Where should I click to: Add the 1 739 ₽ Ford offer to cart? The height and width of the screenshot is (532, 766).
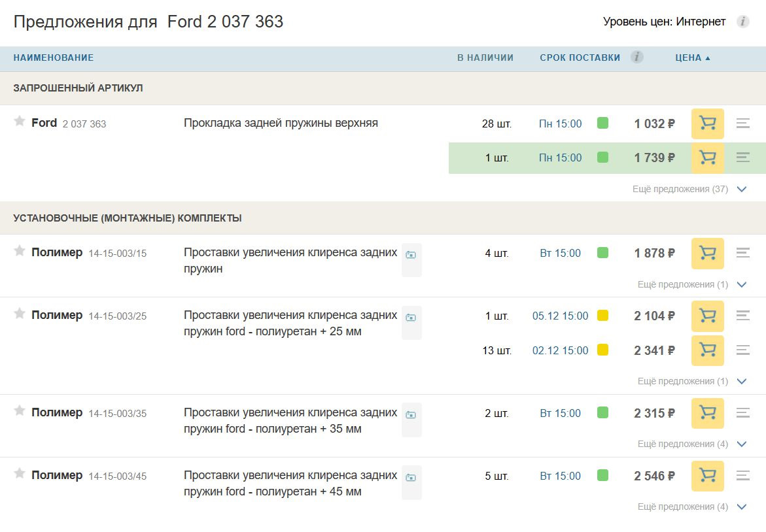point(707,158)
